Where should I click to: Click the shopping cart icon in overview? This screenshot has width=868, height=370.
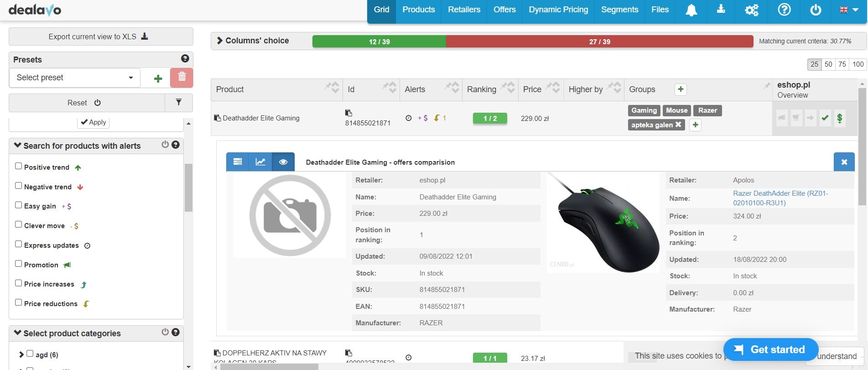click(x=796, y=118)
